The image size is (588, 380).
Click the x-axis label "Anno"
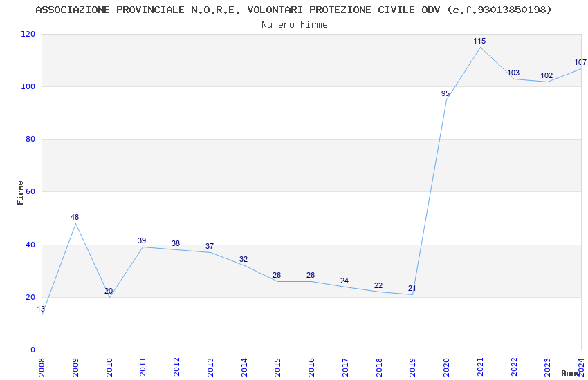tap(571, 373)
